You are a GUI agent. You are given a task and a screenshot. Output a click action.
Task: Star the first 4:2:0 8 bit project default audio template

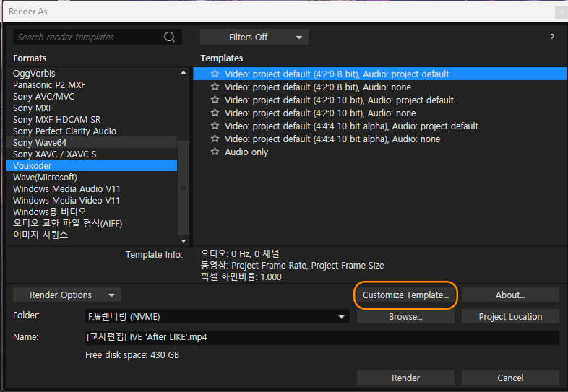(215, 74)
